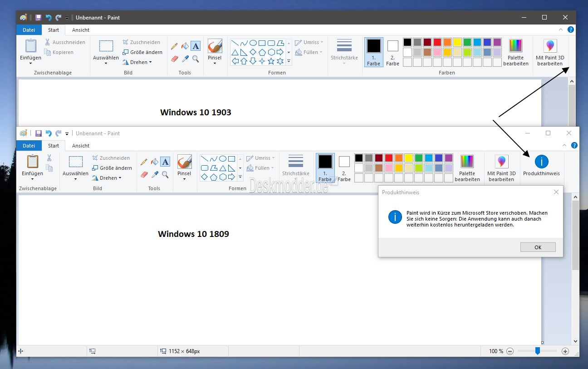The width and height of the screenshot is (588, 369).
Task: Open the Datei menu in upper Paint window
Action: tap(29, 30)
